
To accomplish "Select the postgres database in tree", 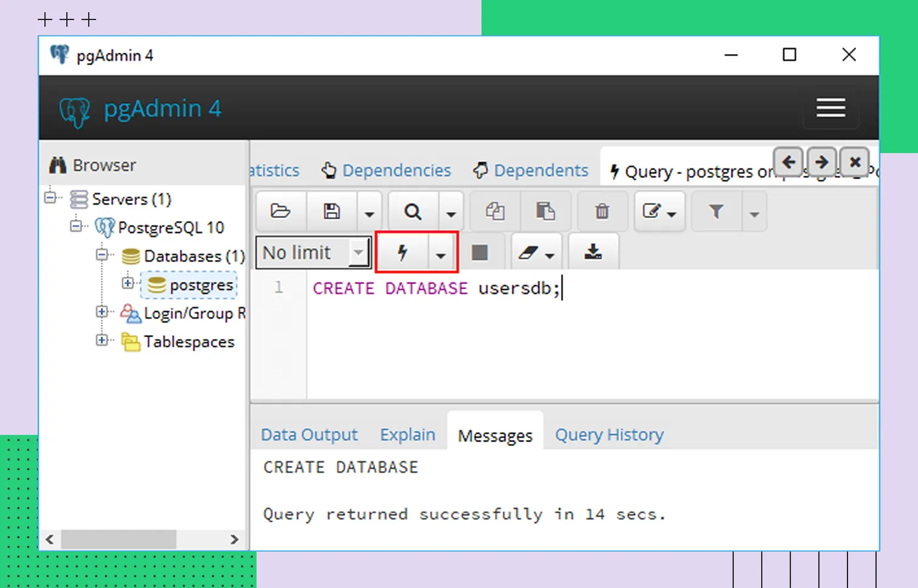I will (x=201, y=285).
